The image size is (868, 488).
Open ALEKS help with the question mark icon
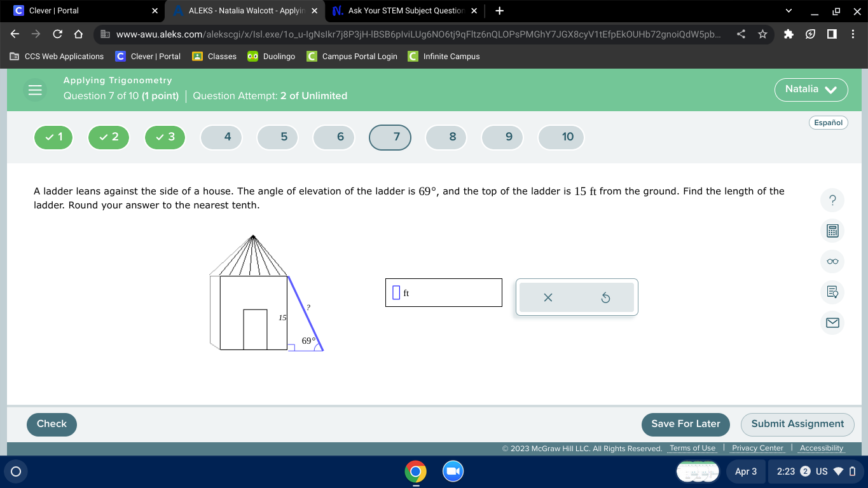coord(832,200)
